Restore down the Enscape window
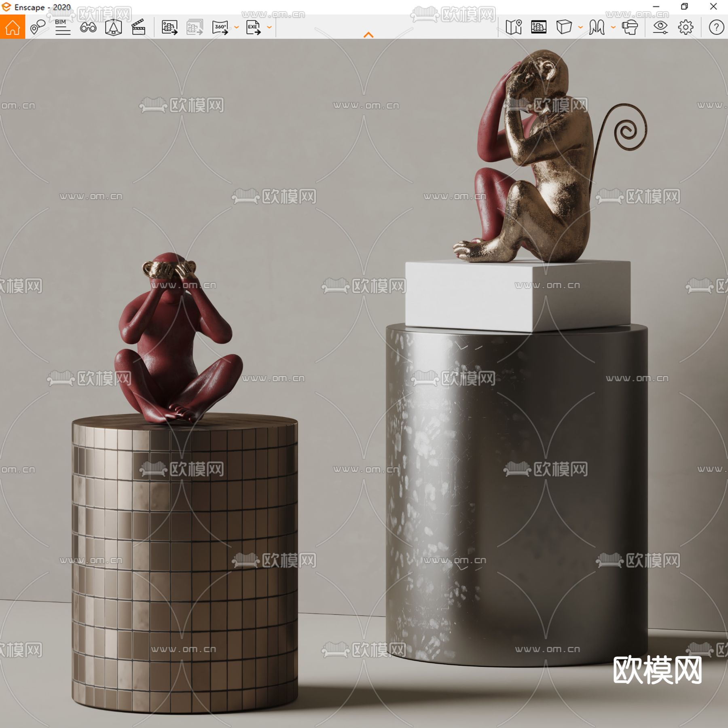 pyautogui.click(x=684, y=6)
